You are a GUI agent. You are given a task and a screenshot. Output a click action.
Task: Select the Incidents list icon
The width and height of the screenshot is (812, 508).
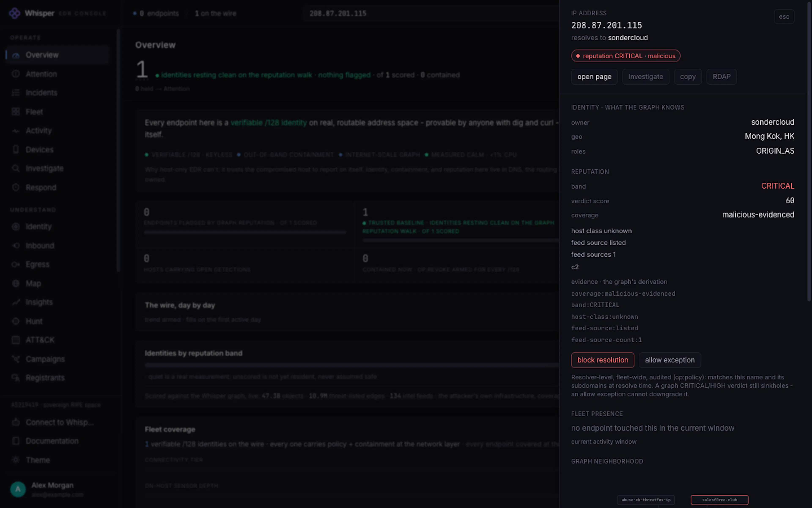tap(16, 93)
